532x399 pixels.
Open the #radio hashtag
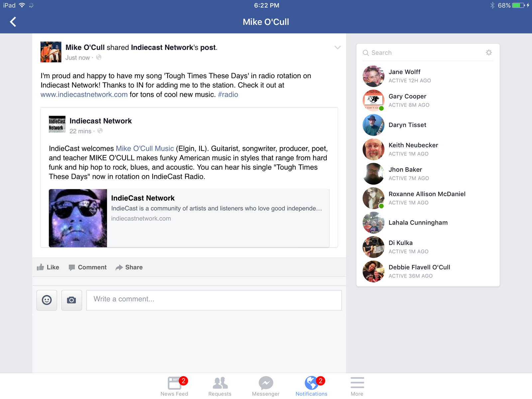click(228, 94)
